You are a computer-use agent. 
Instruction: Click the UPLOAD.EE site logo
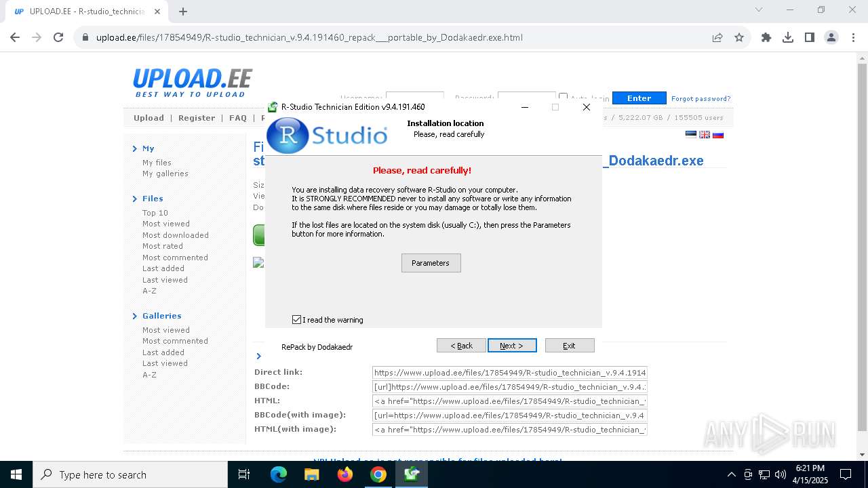tap(193, 83)
